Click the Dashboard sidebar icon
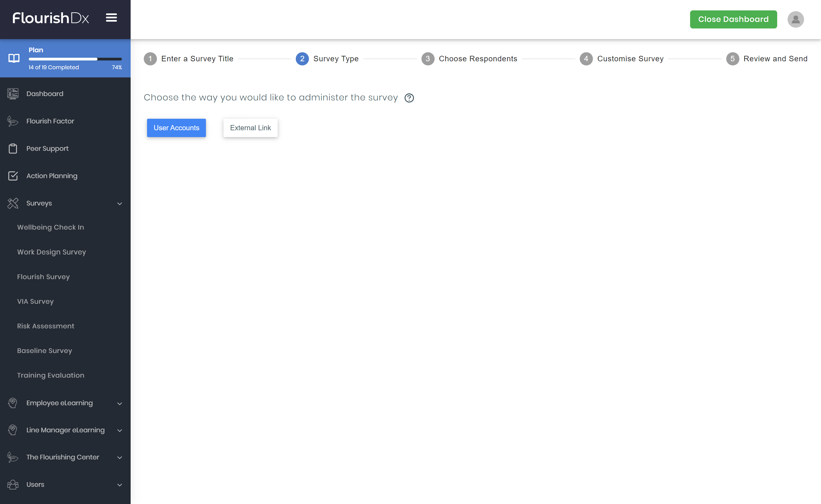Viewport: 821px width, 504px height. pyautogui.click(x=13, y=94)
